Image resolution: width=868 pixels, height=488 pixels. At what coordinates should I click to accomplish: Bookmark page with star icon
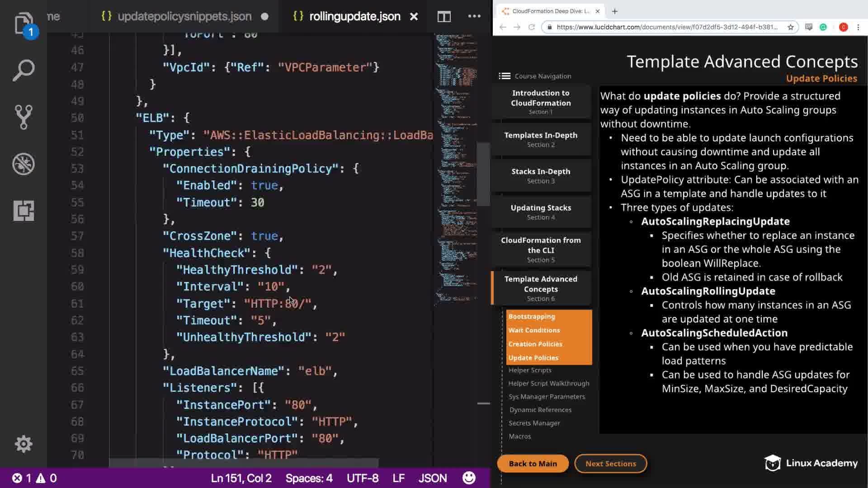(791, 27)
